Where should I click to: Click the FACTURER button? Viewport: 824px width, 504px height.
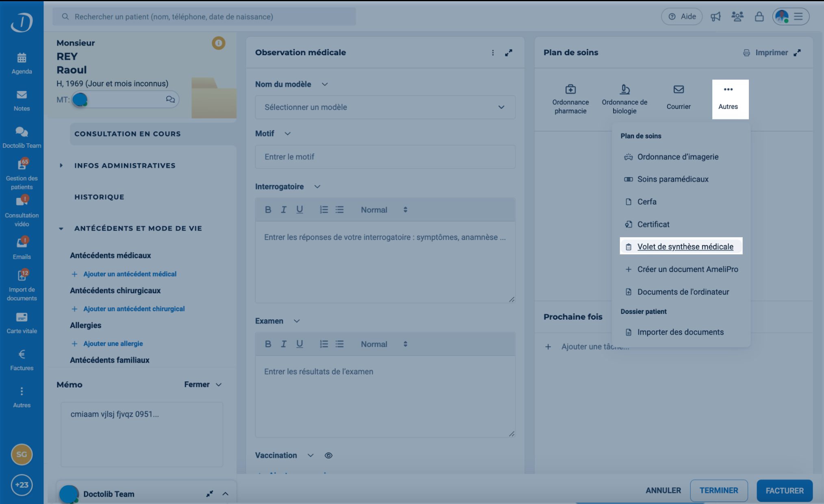[784, 491]
